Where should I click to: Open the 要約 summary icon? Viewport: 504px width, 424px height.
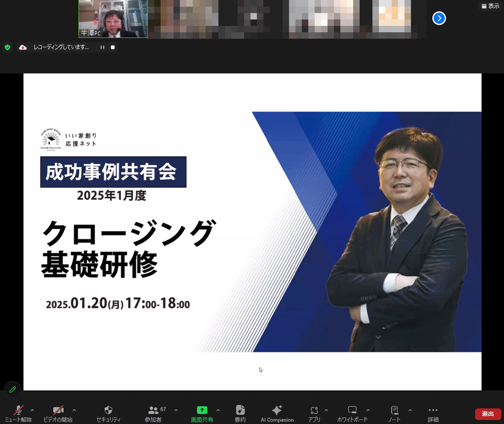[240, 410]
